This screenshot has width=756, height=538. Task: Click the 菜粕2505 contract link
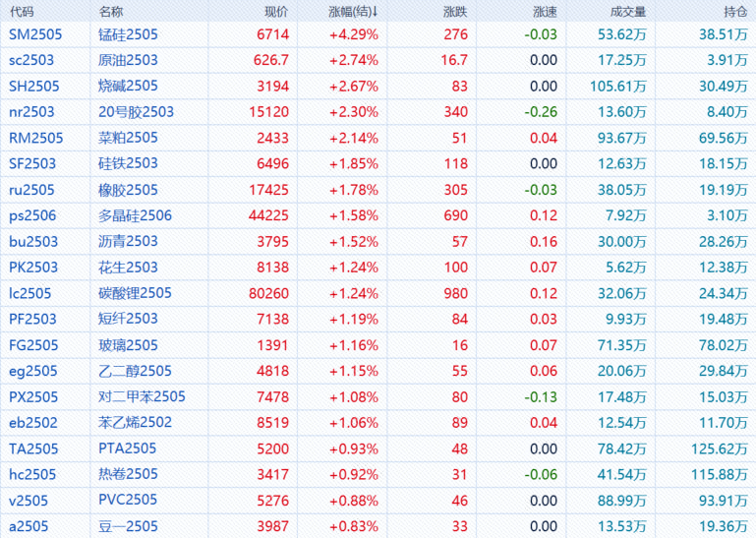click(128, 138)
